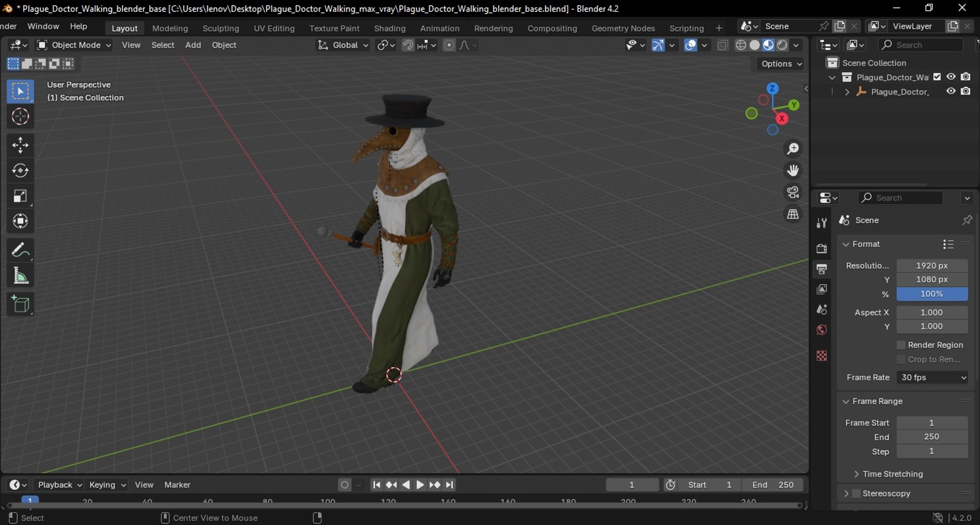Toggle proportional editing
This screenshot has height=525, width=980.
[x=449, y=45]
